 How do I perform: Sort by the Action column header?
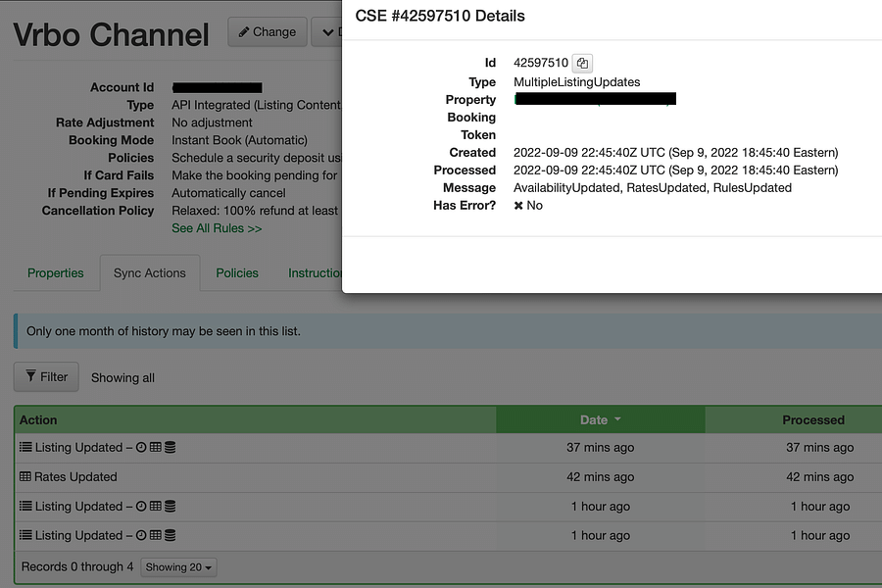pos(39,419)
